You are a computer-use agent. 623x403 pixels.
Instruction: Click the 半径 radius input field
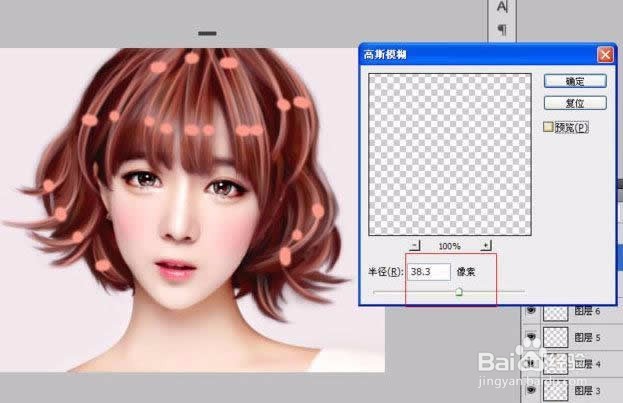coord(429,272)
